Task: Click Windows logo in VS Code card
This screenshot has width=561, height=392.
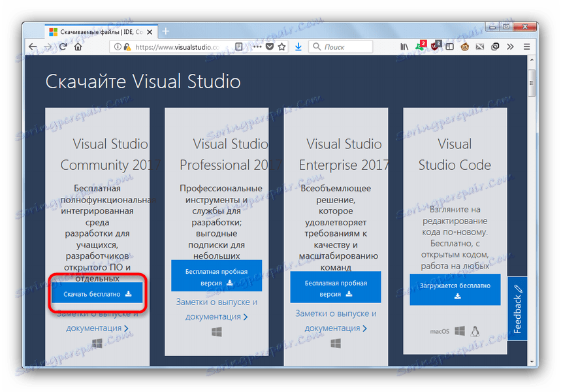Action: click(460, 331)
